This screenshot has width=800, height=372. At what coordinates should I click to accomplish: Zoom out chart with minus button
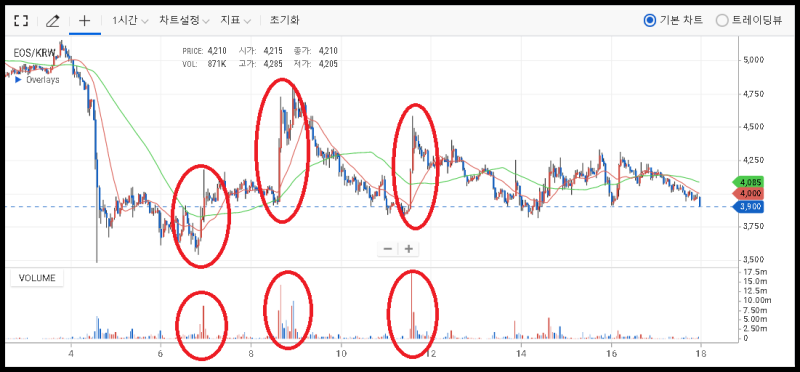pyautogui.click(x=388, y=249)
